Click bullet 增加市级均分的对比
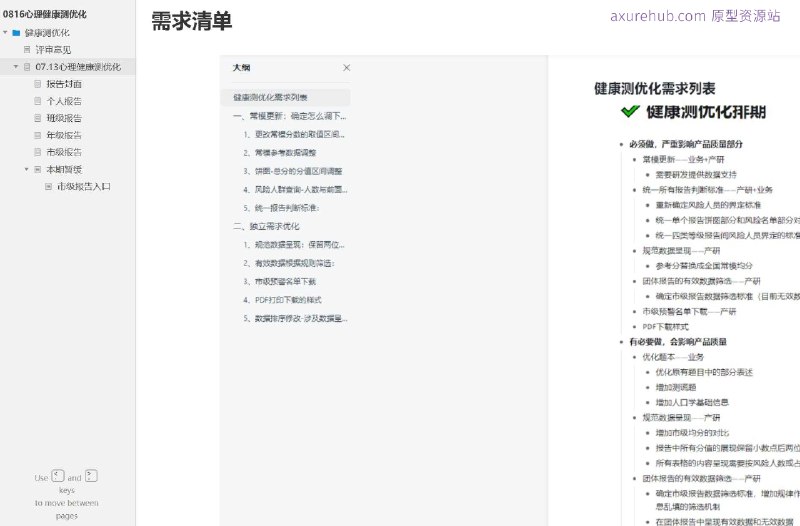The height and width of the screenshot is (526, 800). point(692,433)
